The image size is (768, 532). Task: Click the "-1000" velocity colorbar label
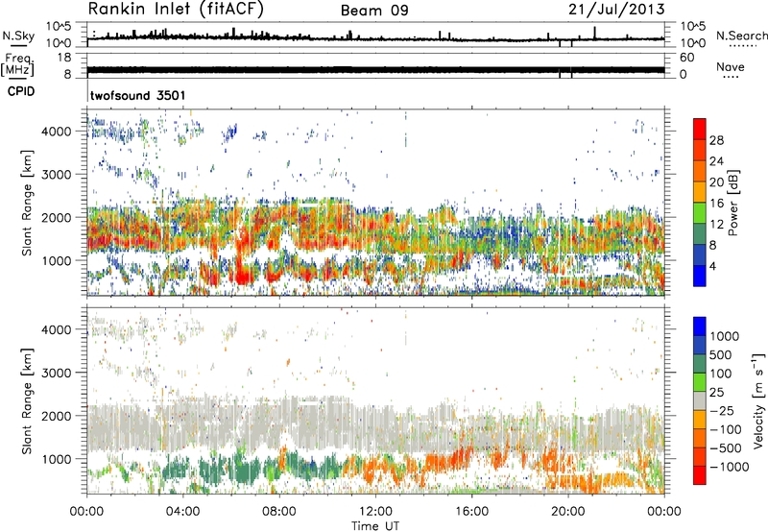pos(730,467)
